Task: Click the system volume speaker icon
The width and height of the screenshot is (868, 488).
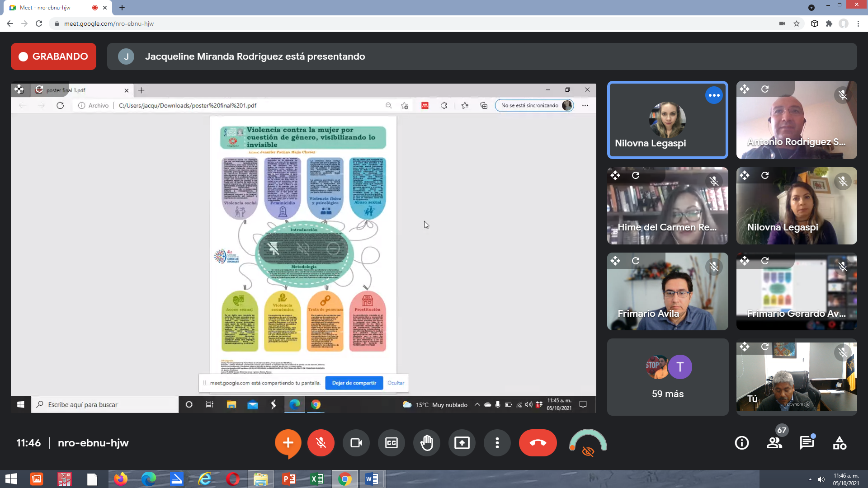Action: pos(821,479)
